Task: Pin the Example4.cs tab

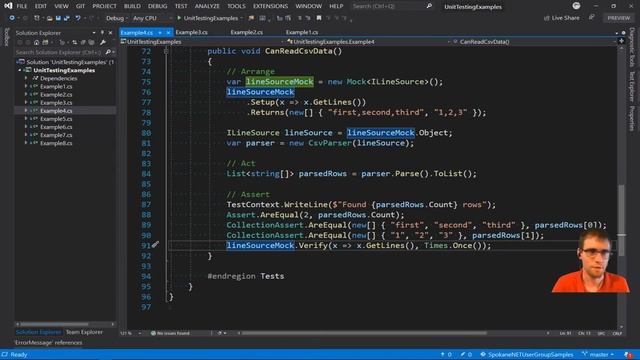Action: (x=160, y=32)
